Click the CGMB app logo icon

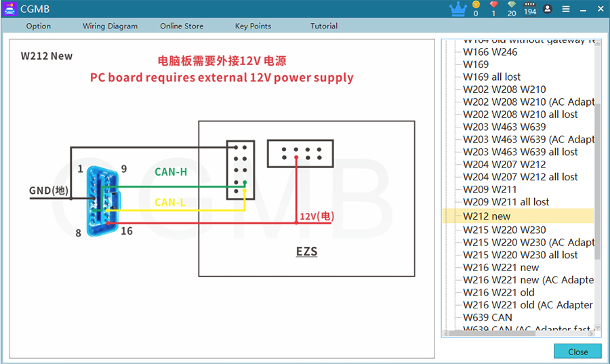click(x=9, y=9)
